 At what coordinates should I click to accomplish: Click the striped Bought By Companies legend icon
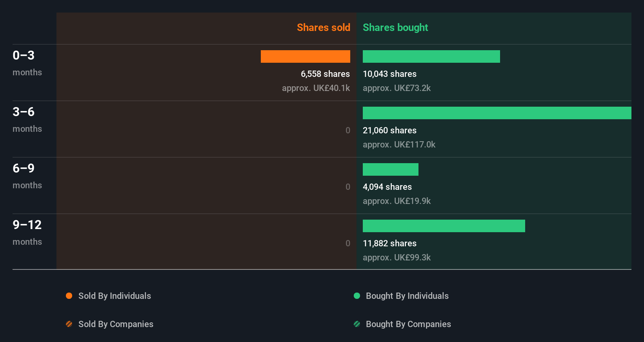(357, 324)
